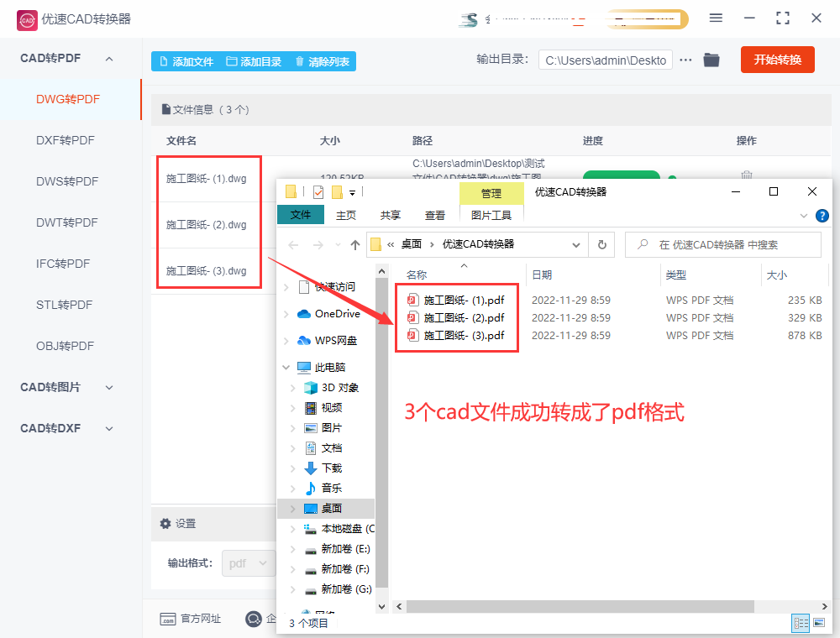Click the search box 在 优速CAD转换器 中搜索
The height and width of the screenshot is (638, 840).
[723, 244]
